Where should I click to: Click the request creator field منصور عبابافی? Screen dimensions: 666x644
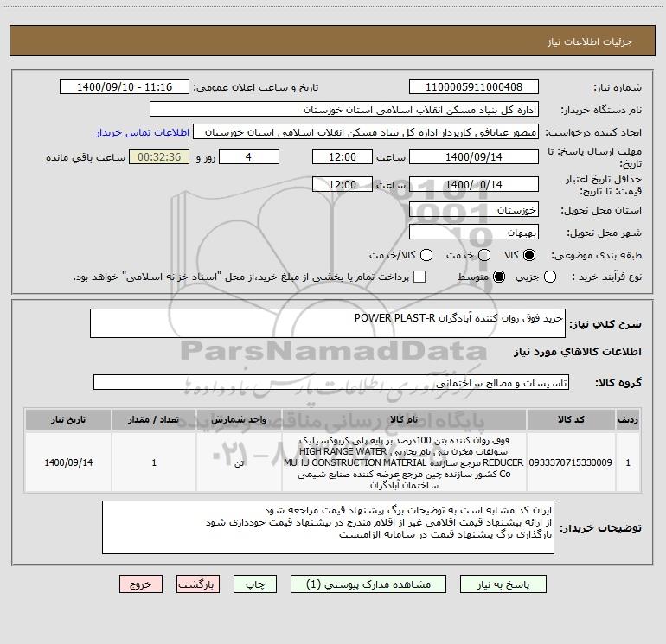366,132
